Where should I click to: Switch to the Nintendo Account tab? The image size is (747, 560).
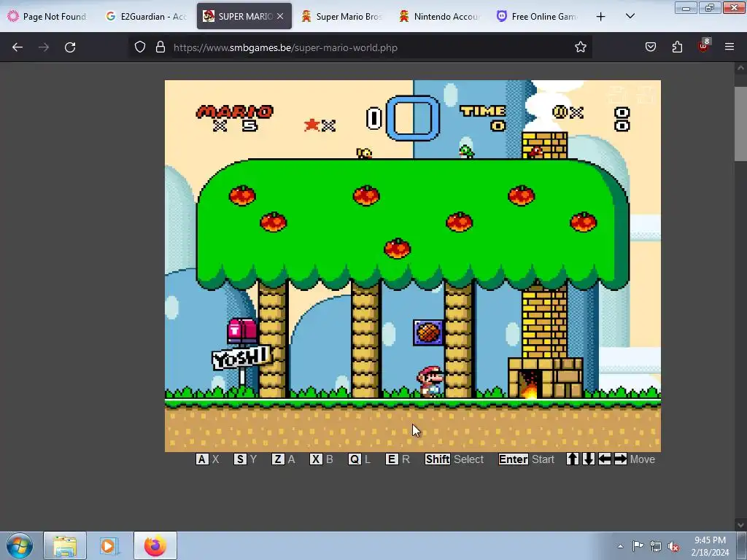(439, 16)
